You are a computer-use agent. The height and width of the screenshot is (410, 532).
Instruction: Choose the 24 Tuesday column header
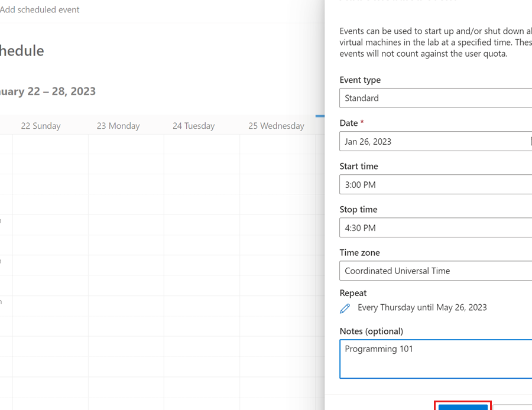194,126
